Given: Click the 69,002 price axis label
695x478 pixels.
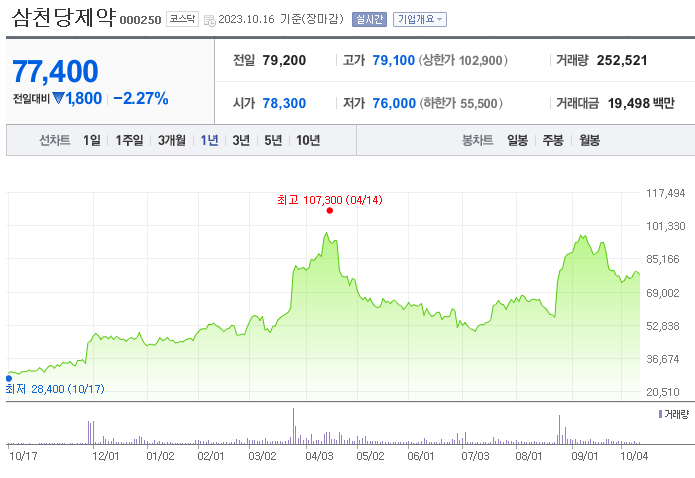Looking at the screenshot, I should pyautogui.click(x=663, y=293).
